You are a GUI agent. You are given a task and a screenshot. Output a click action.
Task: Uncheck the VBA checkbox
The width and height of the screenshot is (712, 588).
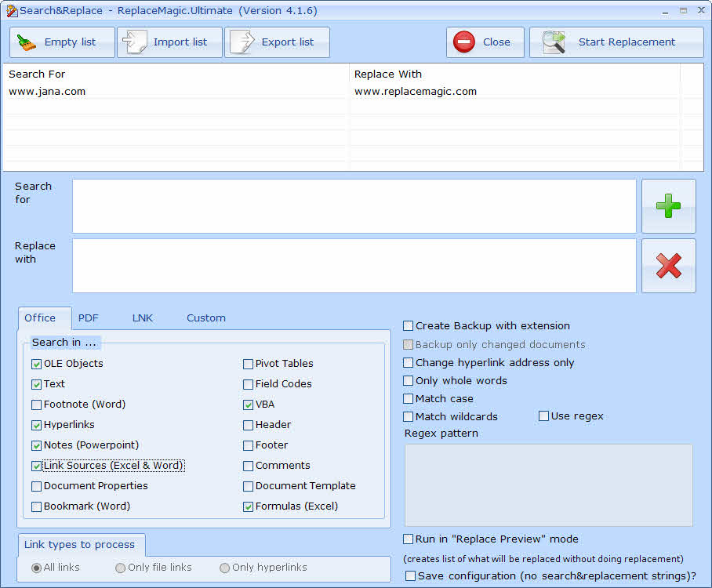(248, 405)
